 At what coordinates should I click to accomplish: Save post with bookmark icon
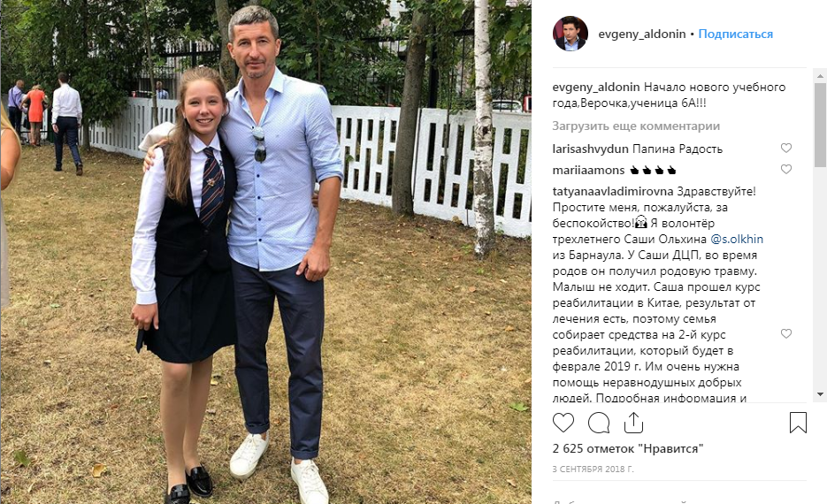[x=798, y=423]
